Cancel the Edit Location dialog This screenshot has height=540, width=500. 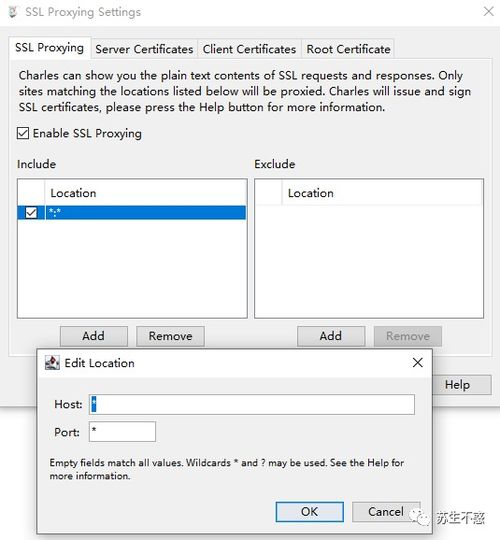(x=386, y=511)
